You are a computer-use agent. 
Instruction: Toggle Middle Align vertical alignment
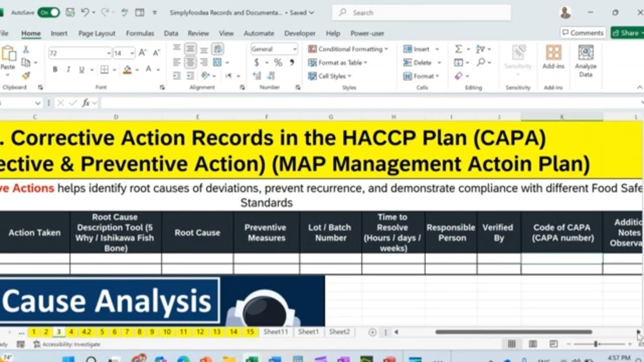coord(190,49)
